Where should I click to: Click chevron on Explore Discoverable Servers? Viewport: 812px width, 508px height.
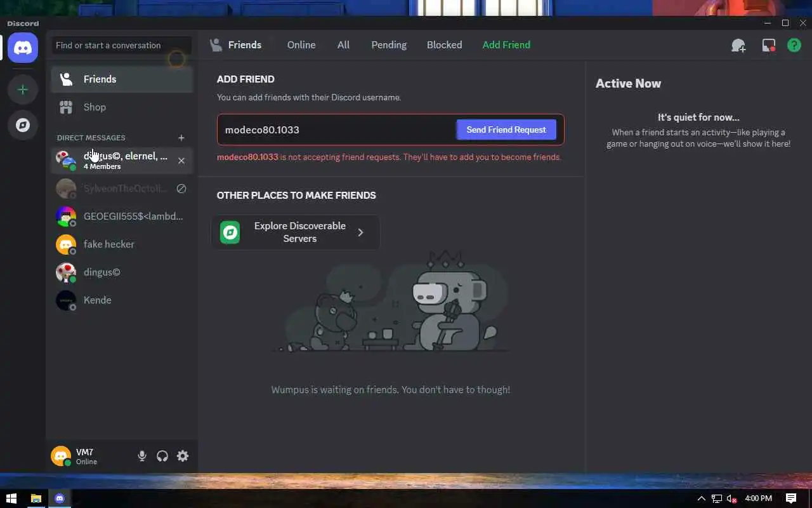pos(360,232)
